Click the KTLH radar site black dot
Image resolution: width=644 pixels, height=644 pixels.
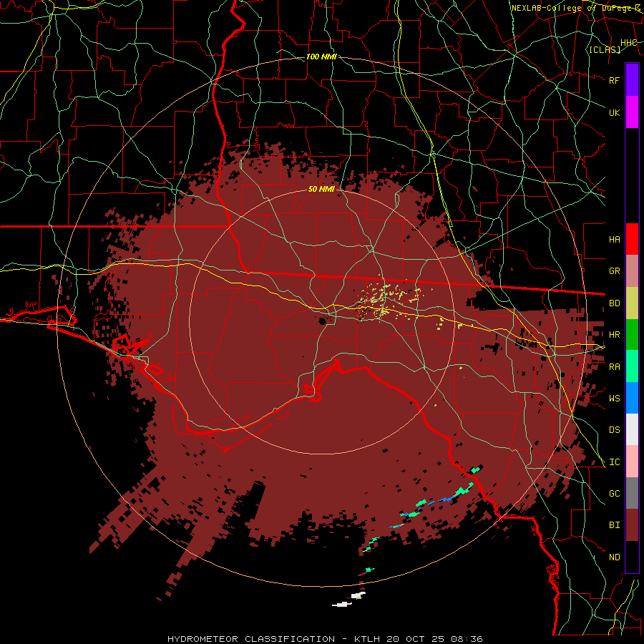(x=323, y=321)
